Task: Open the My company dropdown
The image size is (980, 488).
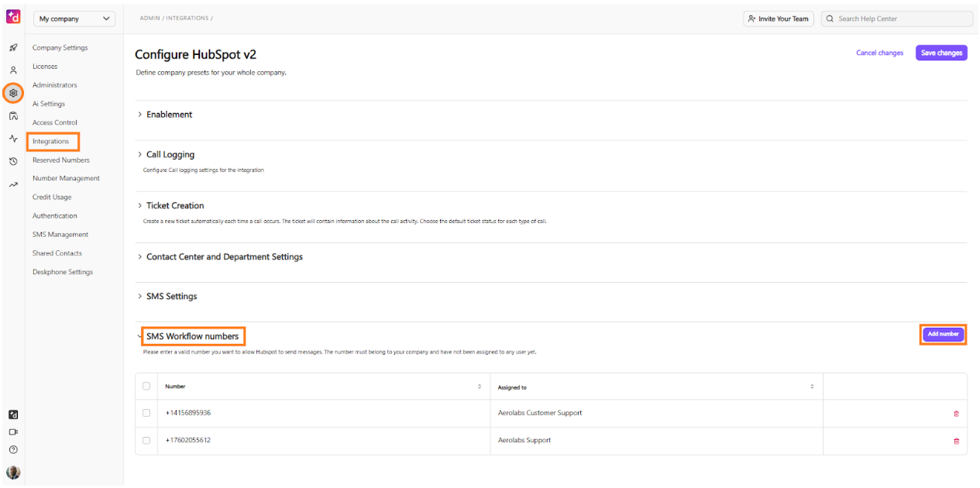Action: click(x=74, y=19)
